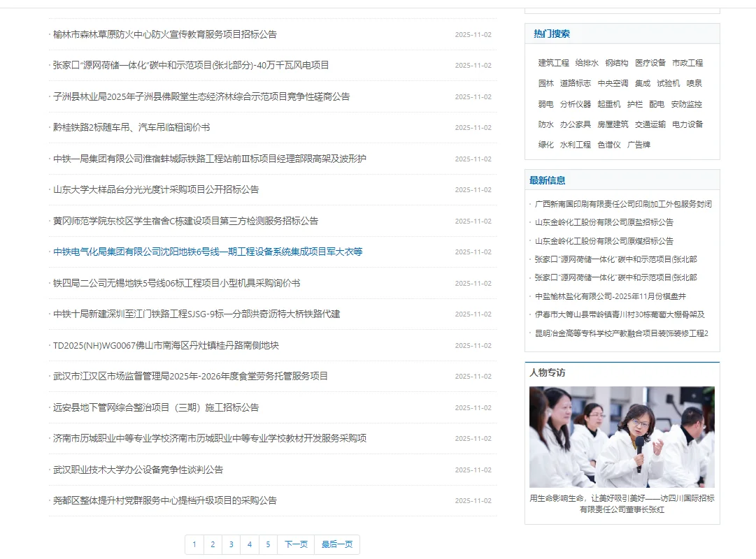
Task: Open the 广西新闻网印刷服务封闭 latest info item
Action: coord(622,203)
